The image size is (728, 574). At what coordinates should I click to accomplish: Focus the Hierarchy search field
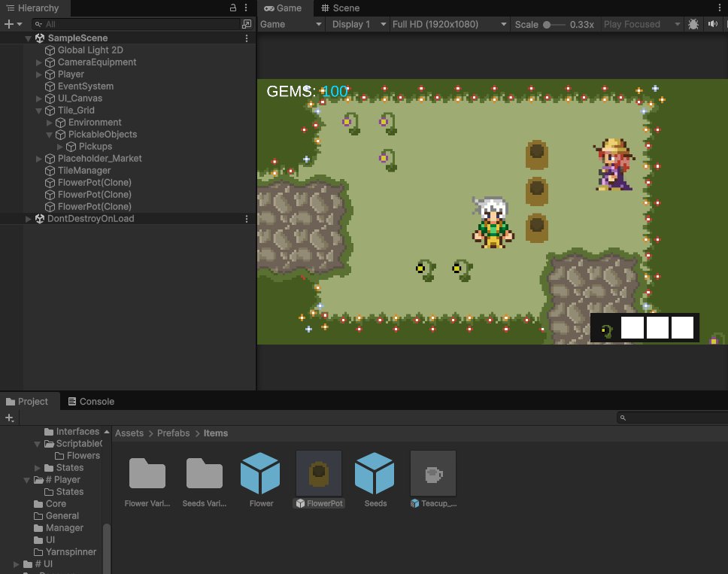pos(136,24)
